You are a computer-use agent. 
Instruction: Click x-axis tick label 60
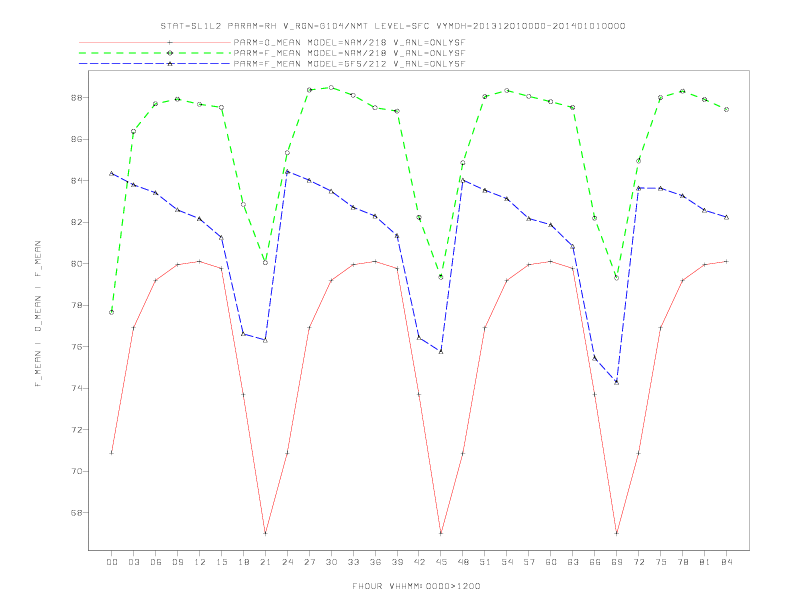[551, 562]
